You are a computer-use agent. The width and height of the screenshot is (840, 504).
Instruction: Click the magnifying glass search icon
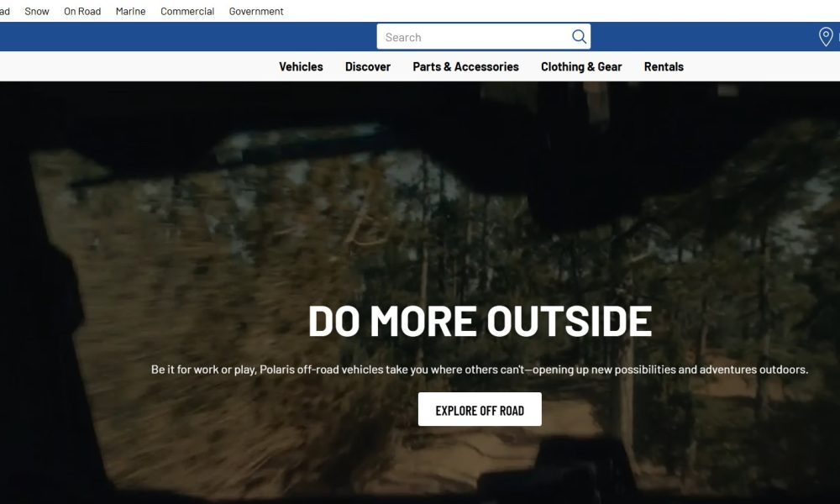(579, 37)
